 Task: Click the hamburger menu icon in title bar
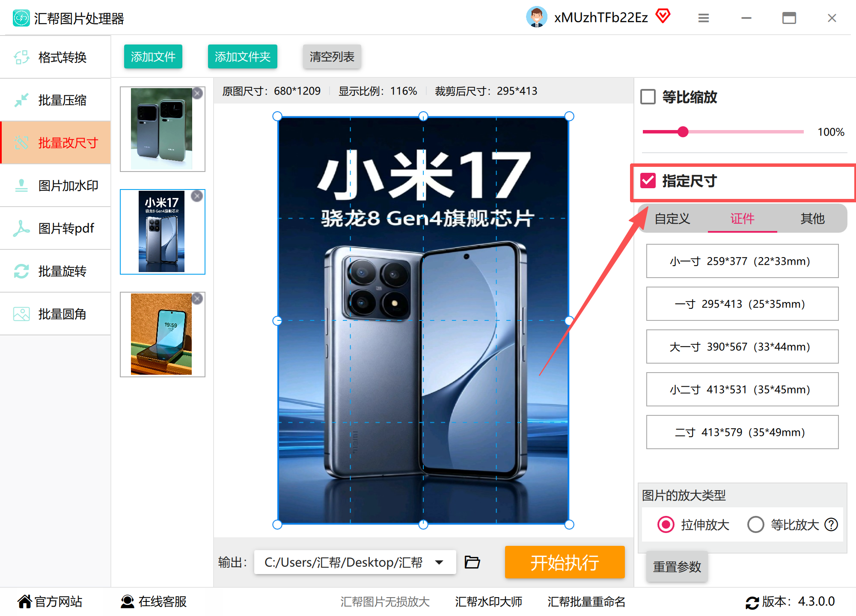click(x=704, y=18)
